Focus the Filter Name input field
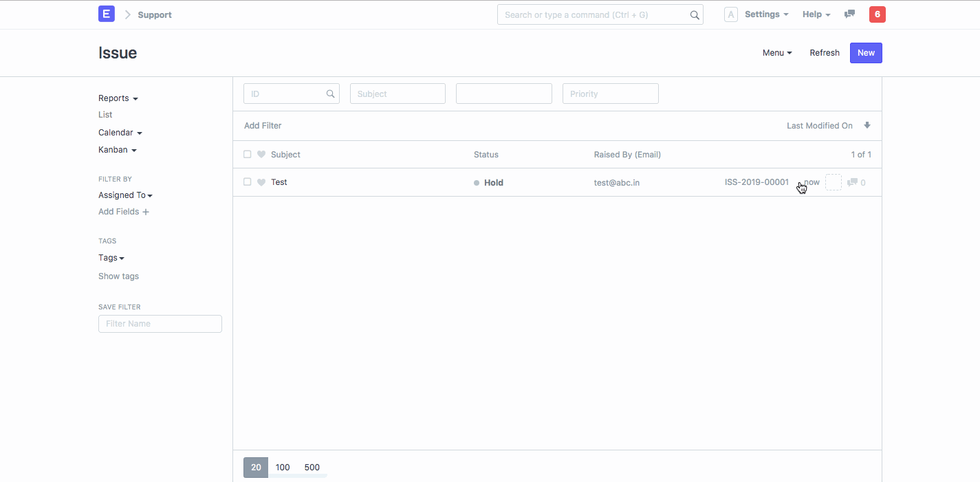This screenshot has height=482, width=980. 160,324
